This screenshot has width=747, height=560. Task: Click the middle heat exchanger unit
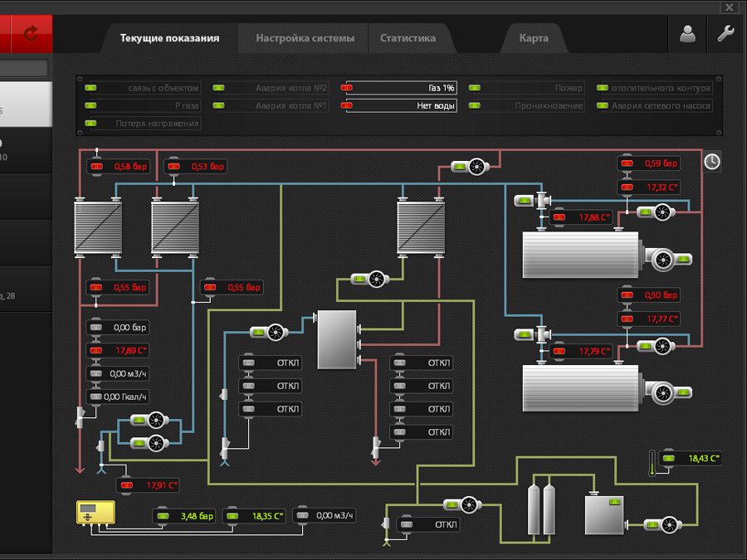[x=176, y=227]
